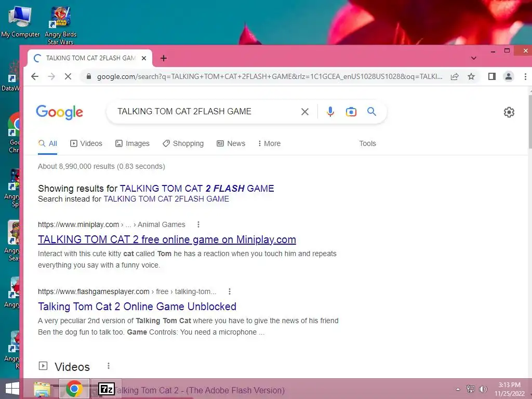
Task: Open the Talking Tom Cat 2 Online Game Unblocked result
Action: click(x=137, y=307)
